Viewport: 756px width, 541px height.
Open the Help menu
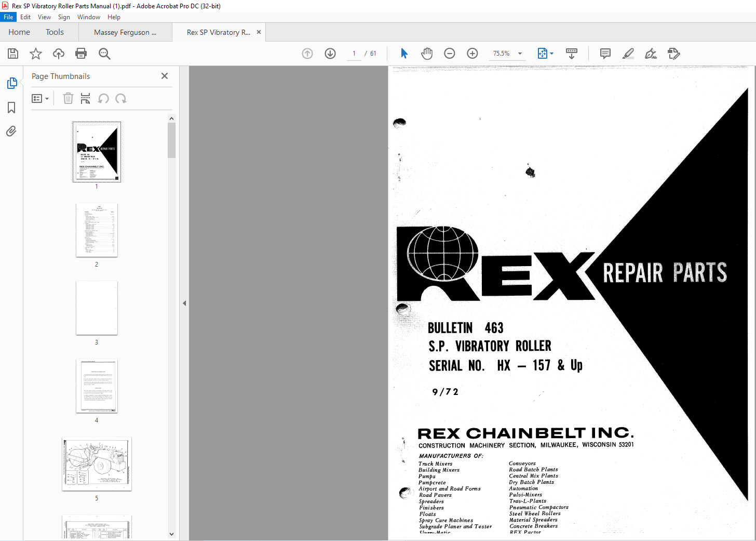coord(114,17)
